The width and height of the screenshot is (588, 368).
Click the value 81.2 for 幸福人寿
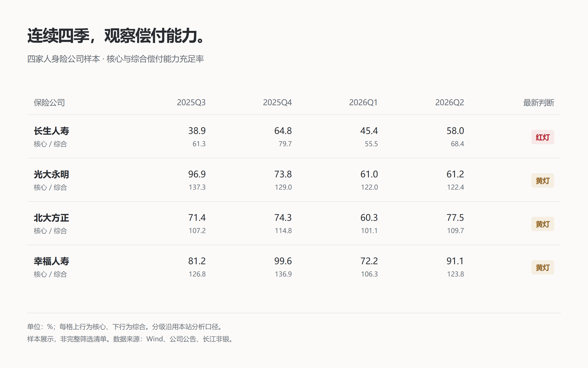coord(197,261)
